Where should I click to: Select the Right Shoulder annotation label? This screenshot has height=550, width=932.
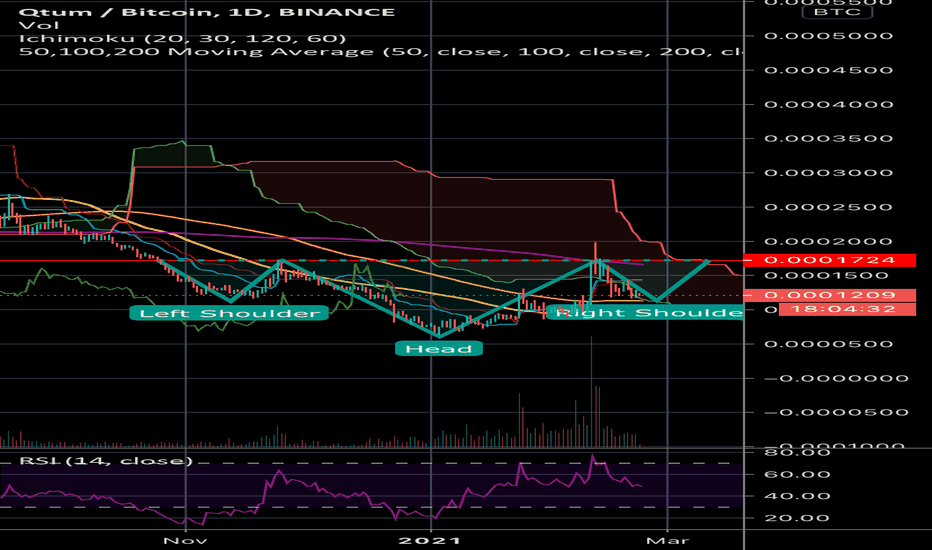point(645,313)
